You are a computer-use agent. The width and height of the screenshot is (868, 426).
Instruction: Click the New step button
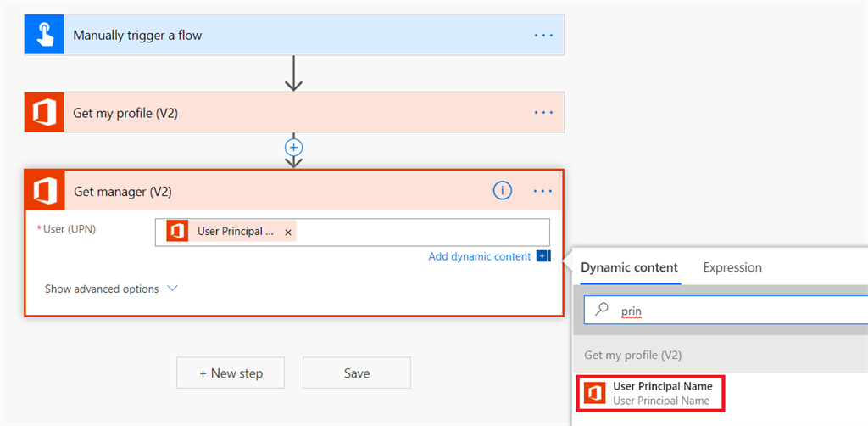tap(231, 373)
